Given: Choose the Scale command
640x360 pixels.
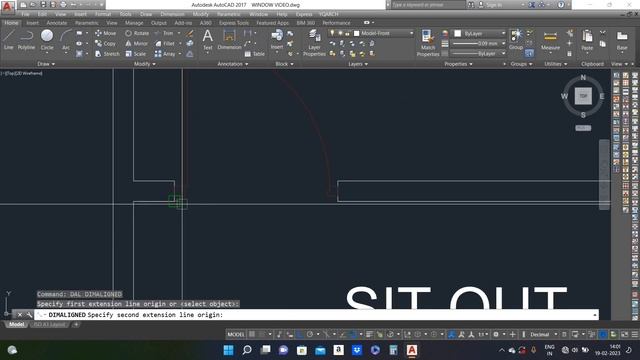Looking at the screenshot, I should tap(136, 53).
